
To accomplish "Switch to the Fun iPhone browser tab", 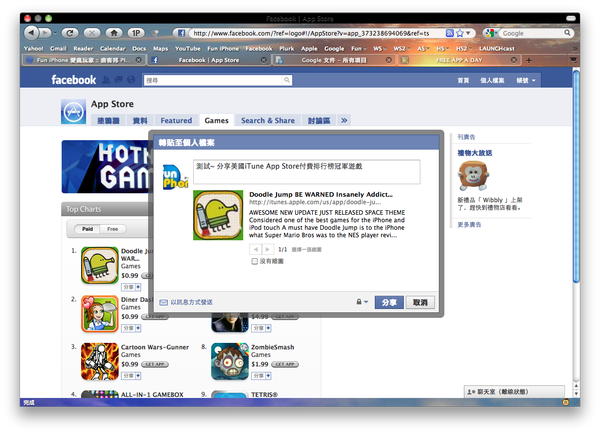I will tap(83, 60).
